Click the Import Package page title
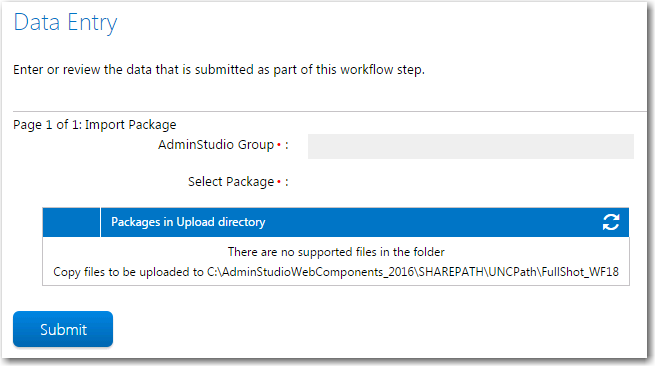655x366 pixels. 131,125
